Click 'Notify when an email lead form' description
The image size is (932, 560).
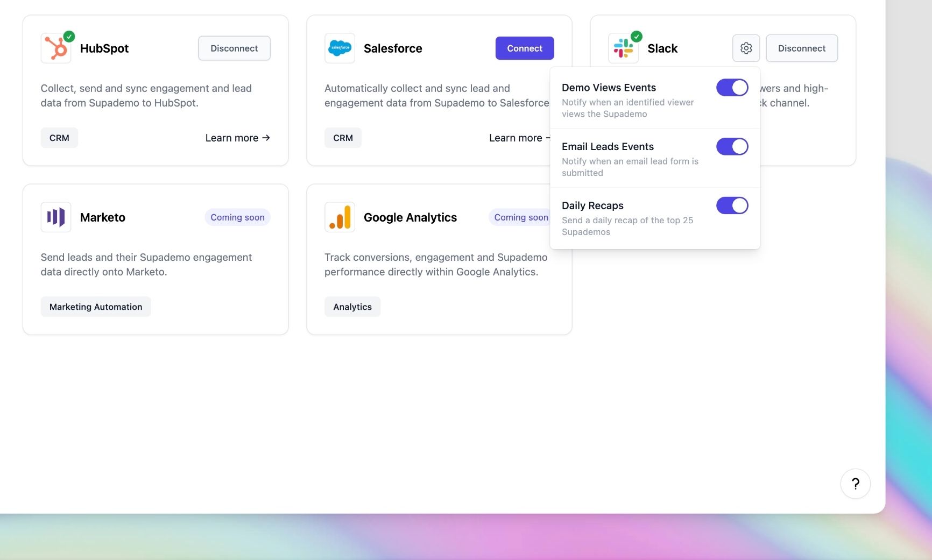[630, 167]
